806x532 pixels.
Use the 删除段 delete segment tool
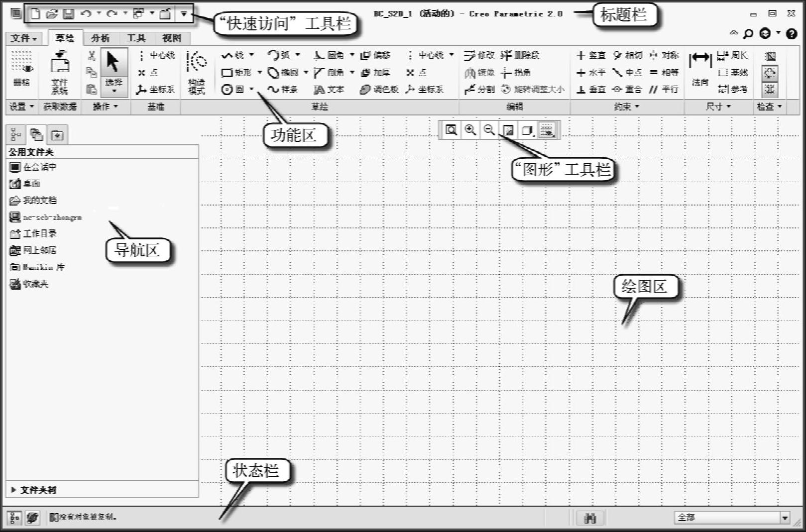point(520,55)
